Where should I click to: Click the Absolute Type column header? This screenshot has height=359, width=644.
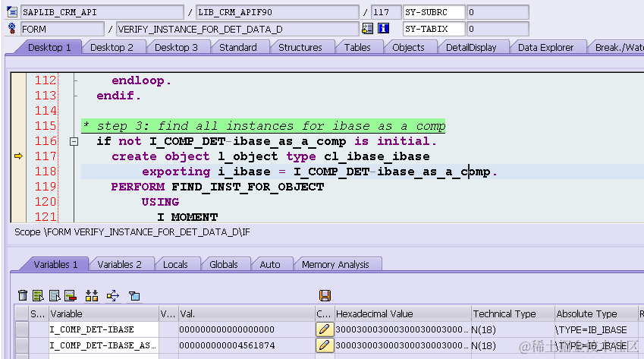(x=595, y=313)
